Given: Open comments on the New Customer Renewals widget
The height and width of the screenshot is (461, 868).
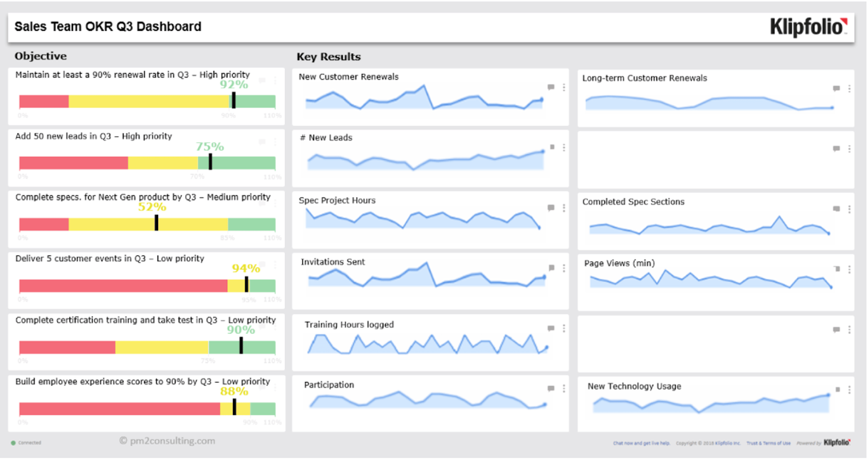Looking at the screenshot, I should coord(551,88).
